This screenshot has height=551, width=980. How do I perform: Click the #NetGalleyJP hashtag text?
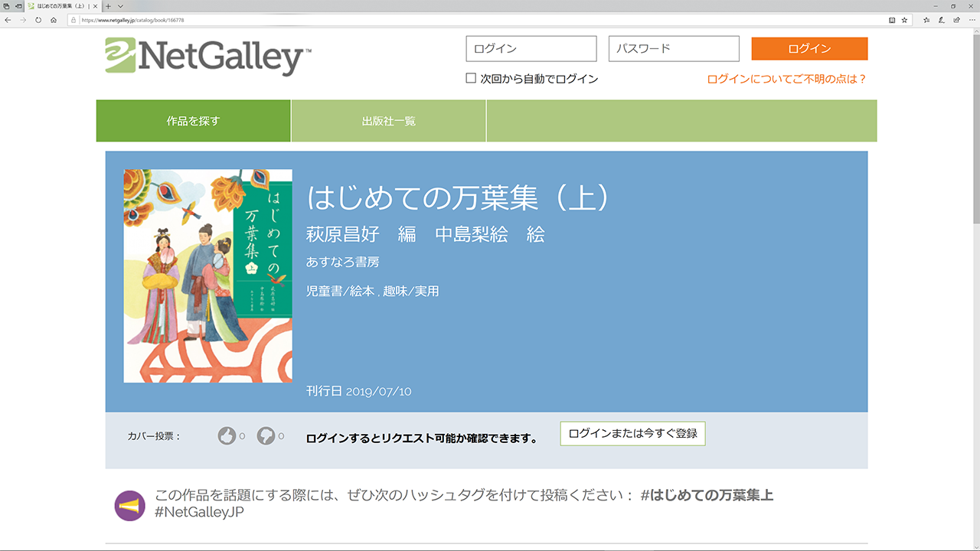click(199, 513)
